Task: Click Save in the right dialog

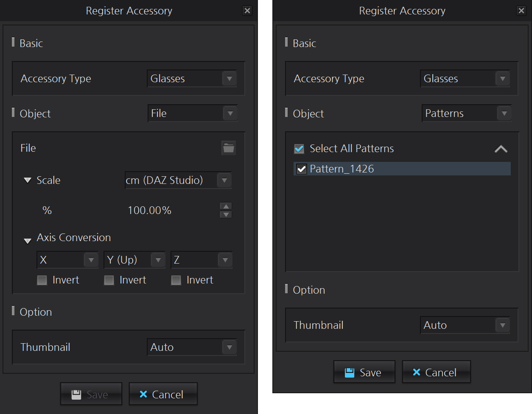Action: pyautogui.click(x=364, y=372)
